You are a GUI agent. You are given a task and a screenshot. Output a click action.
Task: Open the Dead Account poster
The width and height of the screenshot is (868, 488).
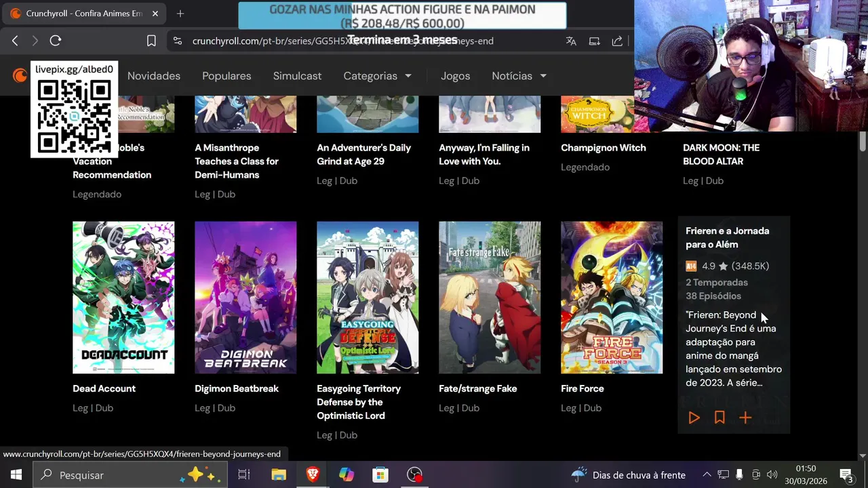[123, 297]
